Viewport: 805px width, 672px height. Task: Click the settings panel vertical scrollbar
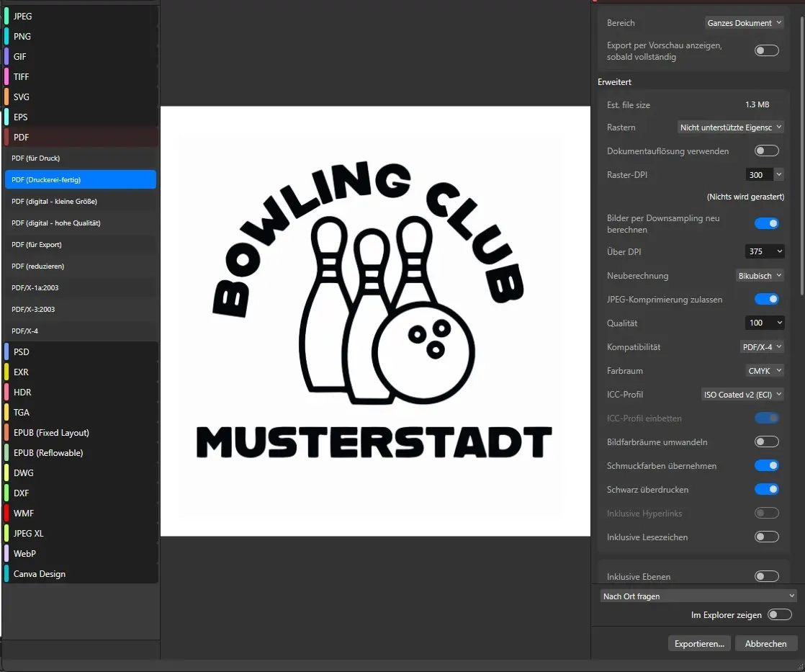tap(802, 156)
